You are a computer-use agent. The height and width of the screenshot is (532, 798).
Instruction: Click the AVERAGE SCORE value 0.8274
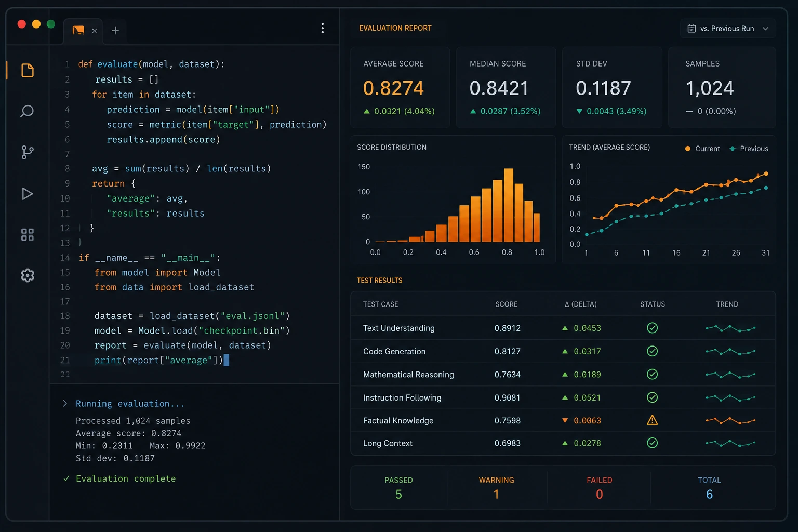click(393, 88)
